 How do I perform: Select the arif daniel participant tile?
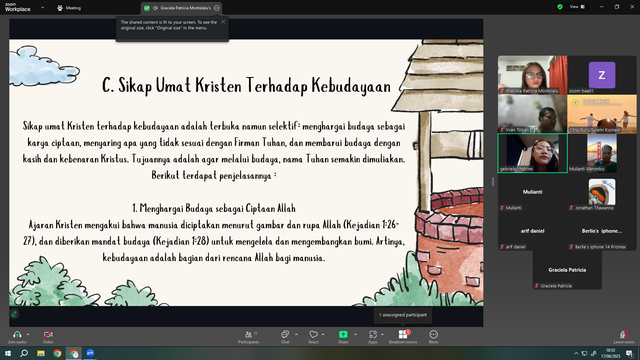[x=532, y=231]
